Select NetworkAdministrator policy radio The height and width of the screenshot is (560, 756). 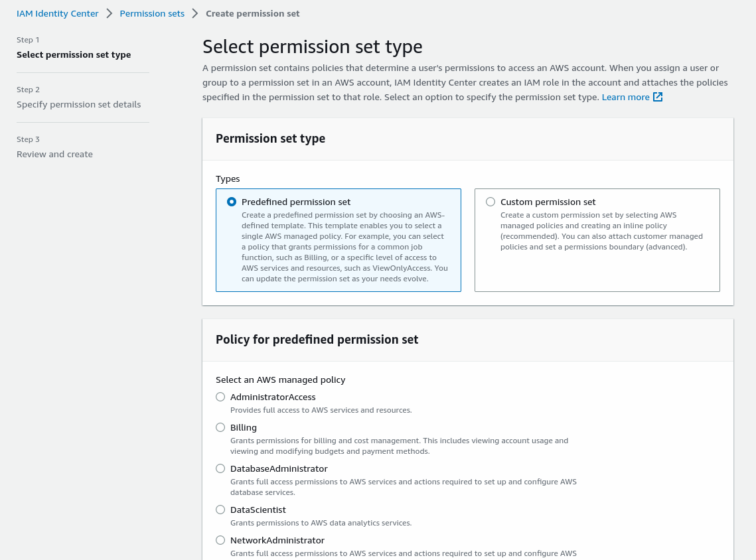220,540
